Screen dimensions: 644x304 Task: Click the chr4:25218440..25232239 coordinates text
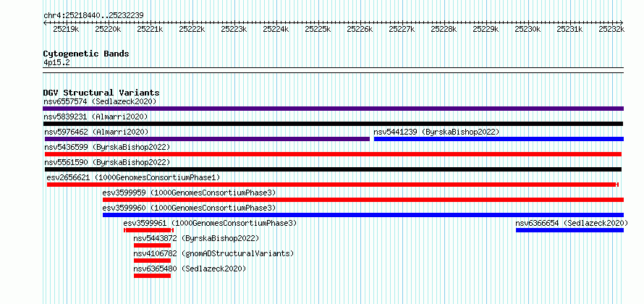(x=93, y=16)
